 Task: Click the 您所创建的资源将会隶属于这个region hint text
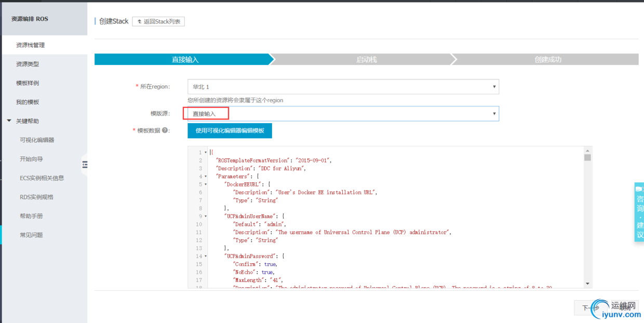pyautogui.click(x=235, y=100)
